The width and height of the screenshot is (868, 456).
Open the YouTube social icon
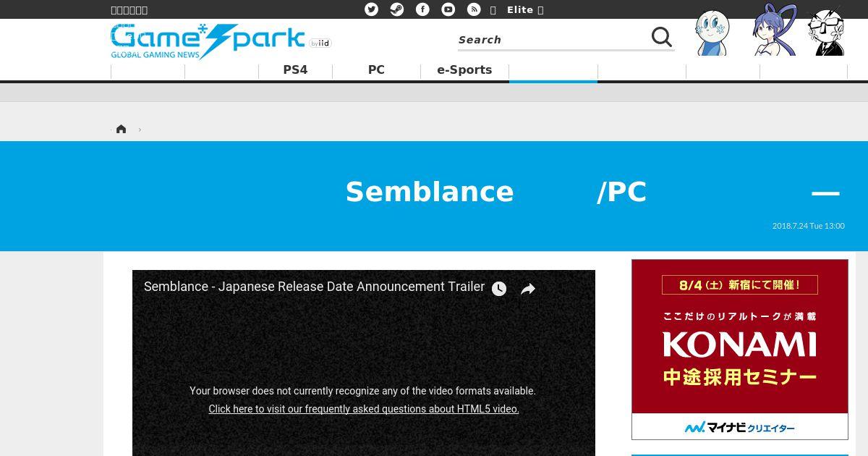pyautogui.click(x=448, y=9)
